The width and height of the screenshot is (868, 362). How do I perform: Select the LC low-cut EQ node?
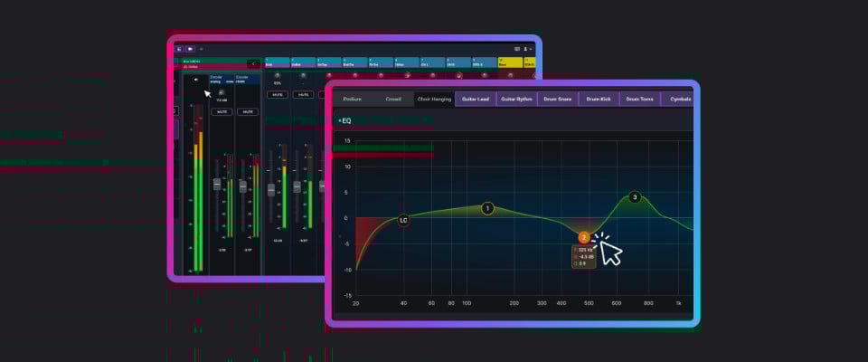tap(403, 221)
